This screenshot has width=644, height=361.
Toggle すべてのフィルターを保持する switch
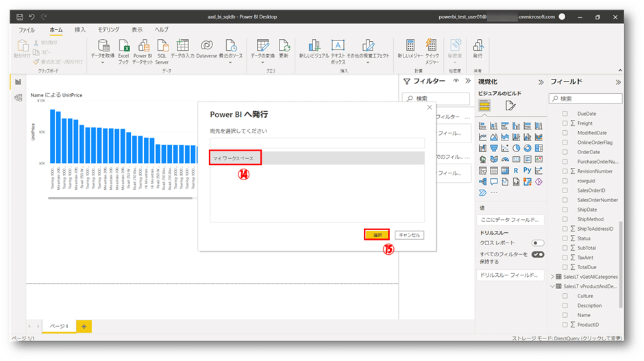point(538,255)
